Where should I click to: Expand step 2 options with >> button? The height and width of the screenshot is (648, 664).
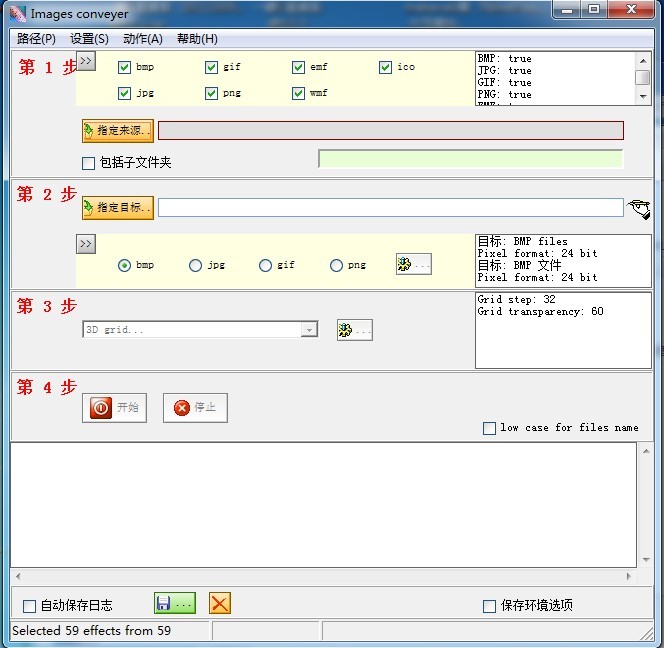coord(86,244)
